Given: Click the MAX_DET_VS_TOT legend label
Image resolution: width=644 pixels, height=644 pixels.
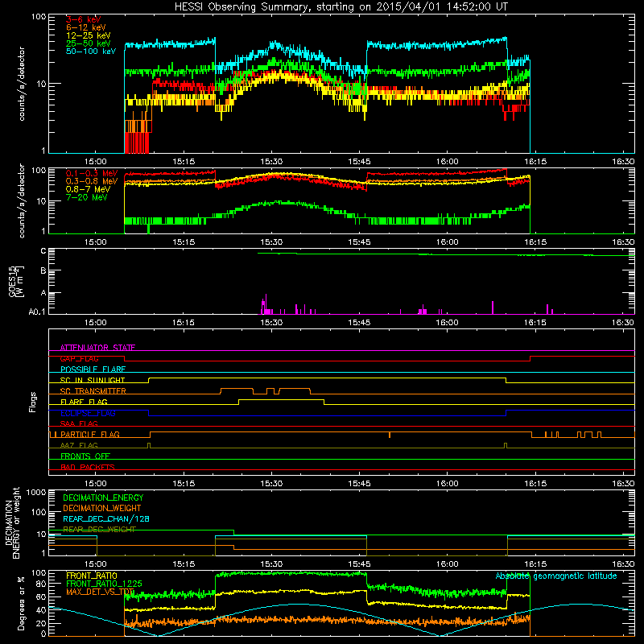Looking at the screenshot, I should tap(100, 592).
